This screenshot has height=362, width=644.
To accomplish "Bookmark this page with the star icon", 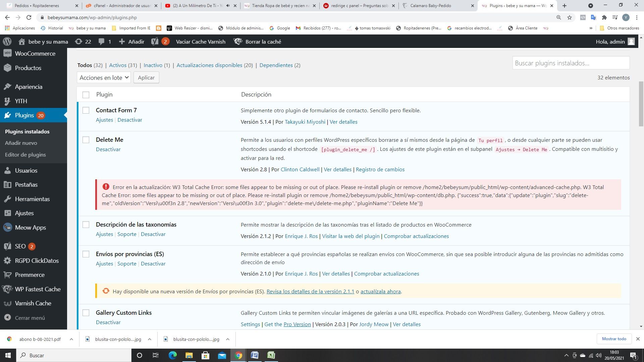I will point(570,17).
